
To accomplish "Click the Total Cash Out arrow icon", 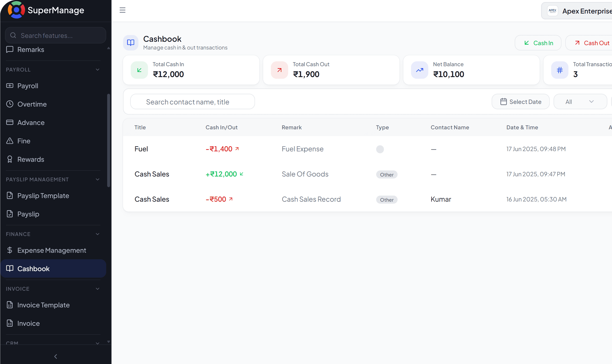I will tap(279, 70).
